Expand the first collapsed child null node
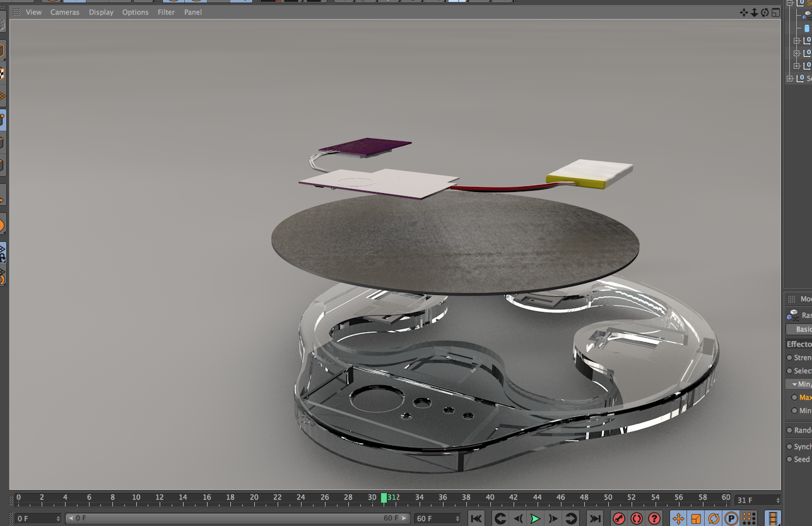 796,40
